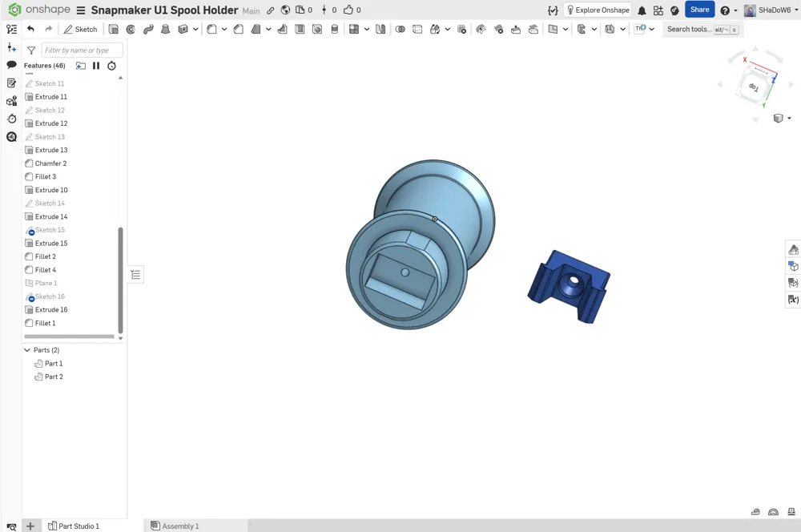
Task: Click Explore Onshape button
Action: pos(598,10)
